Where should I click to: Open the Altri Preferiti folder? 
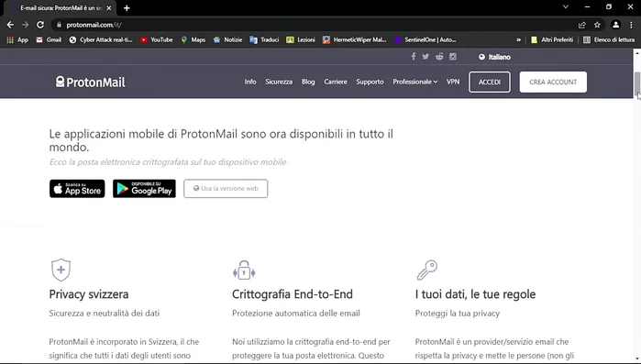552,39
